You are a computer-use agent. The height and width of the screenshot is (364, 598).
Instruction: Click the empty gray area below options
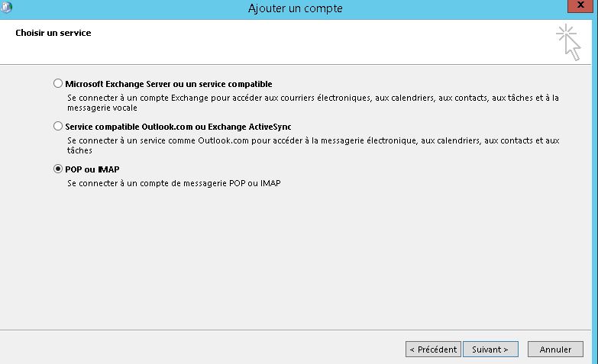pyautogui.click(x=296, y=259)
